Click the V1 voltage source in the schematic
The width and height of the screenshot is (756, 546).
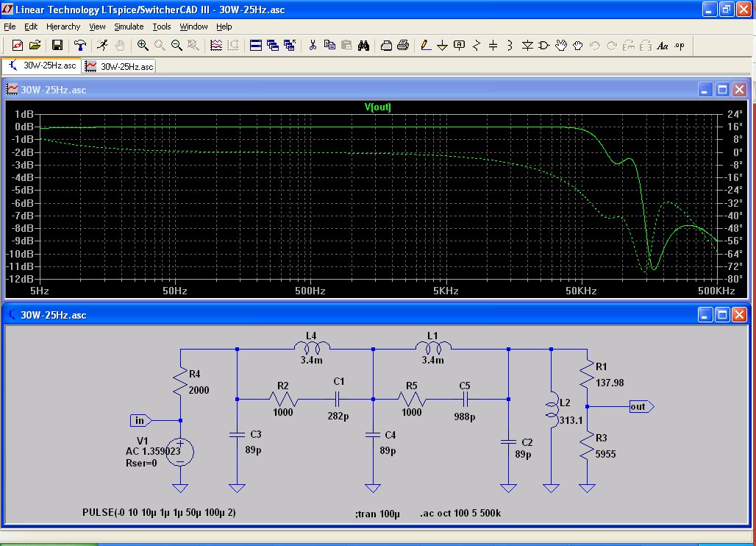pyautogui.click(x=179, y=451)
